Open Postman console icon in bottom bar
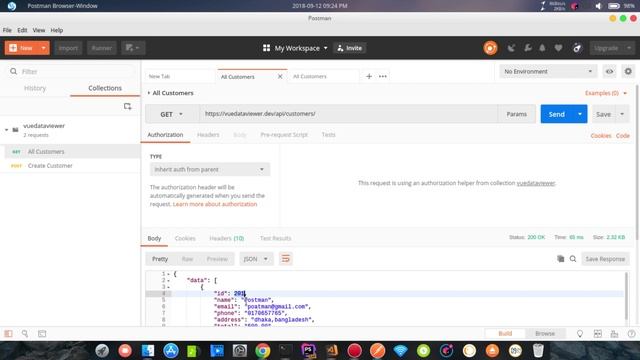Viewport: 640px width, 360px height. coord(42,333)
